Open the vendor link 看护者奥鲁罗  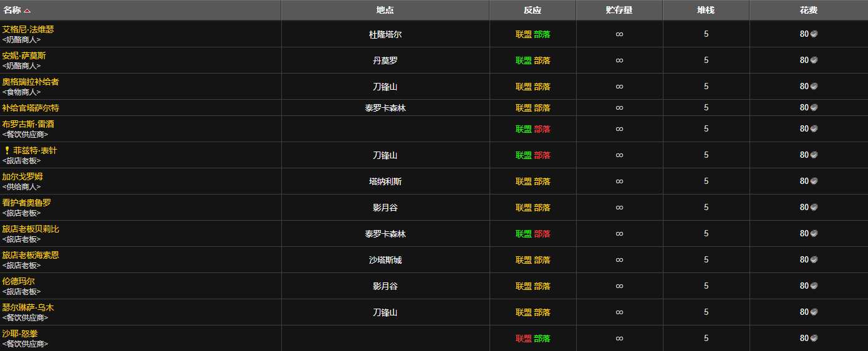(x=26, y=203)
